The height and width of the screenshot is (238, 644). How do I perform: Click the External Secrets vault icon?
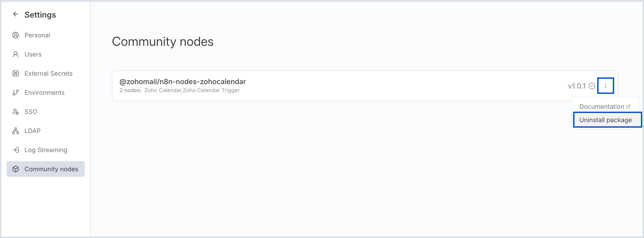(16, 73)
